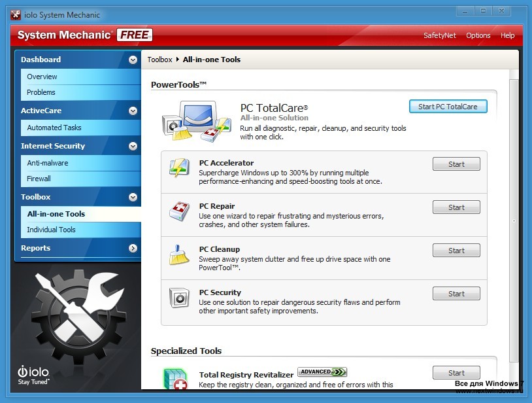Open the Problems page
The image size is (532, 403).
(x=81, y=92)
